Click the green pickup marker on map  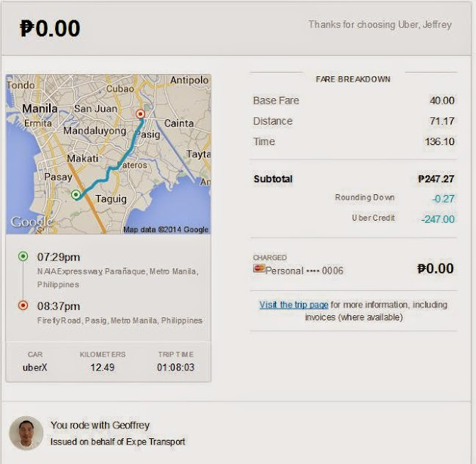(x=76, y=195)
